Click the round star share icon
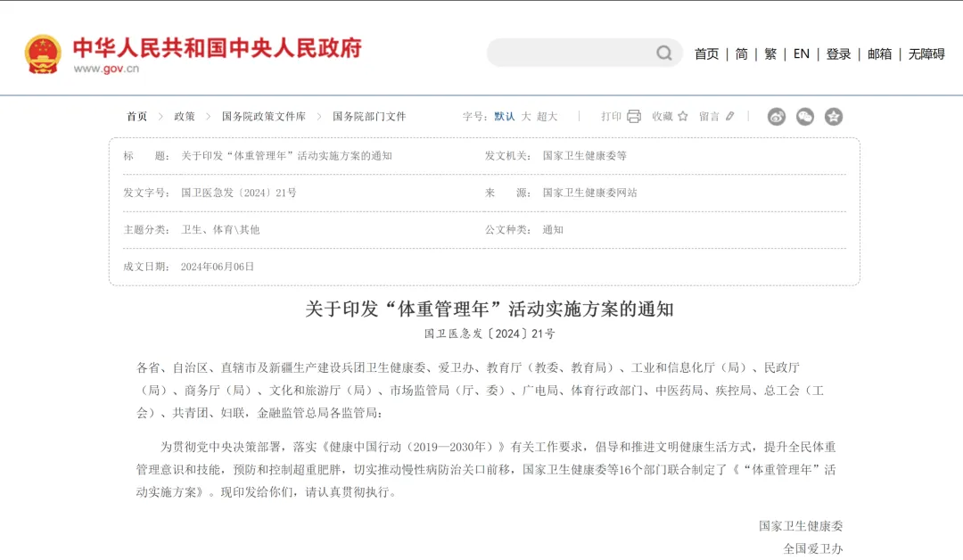Viewport: 963px width, 560px height. tap(834, 117)
